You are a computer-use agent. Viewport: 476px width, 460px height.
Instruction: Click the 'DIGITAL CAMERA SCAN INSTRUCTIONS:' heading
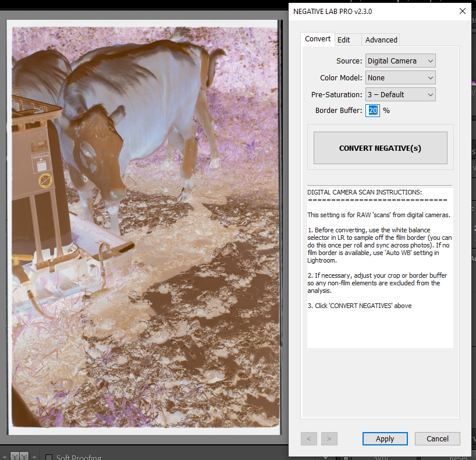(x=364, y=192)
